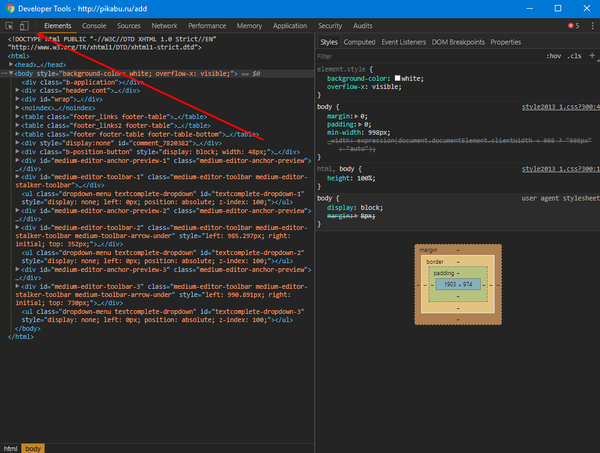Expand the div with class "wrap"

(18, 98)
